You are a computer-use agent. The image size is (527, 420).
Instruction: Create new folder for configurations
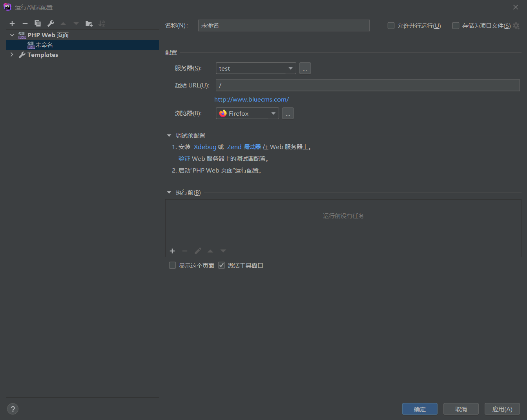point(89,24)
